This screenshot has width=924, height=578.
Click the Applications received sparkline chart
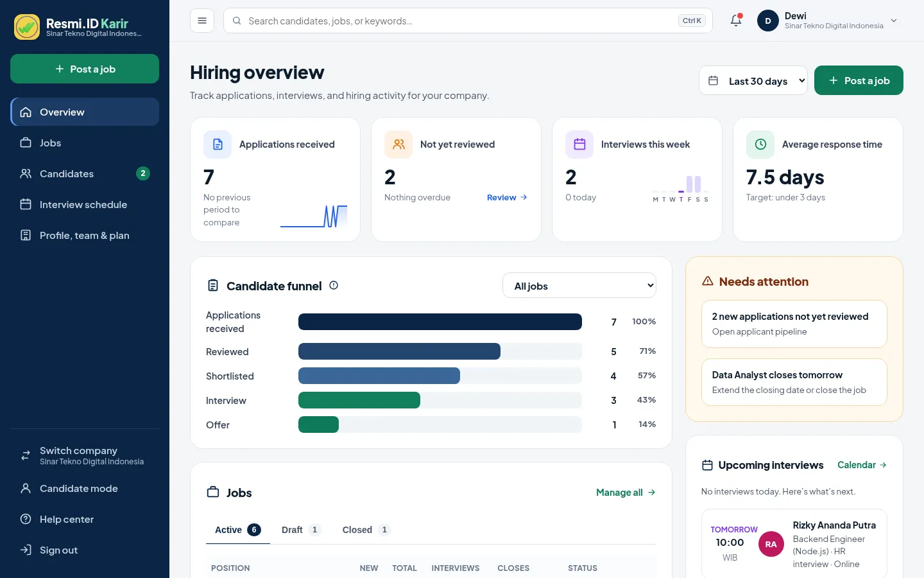point(314,216)
